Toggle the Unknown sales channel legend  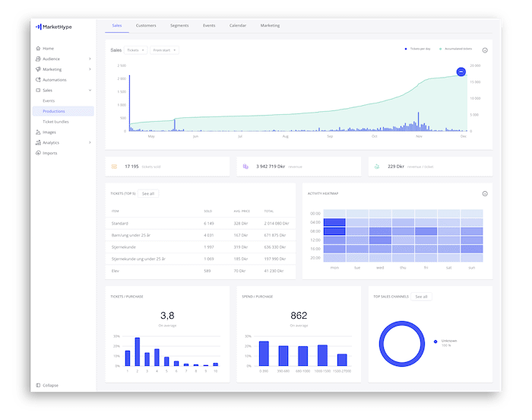pos(448,342)
